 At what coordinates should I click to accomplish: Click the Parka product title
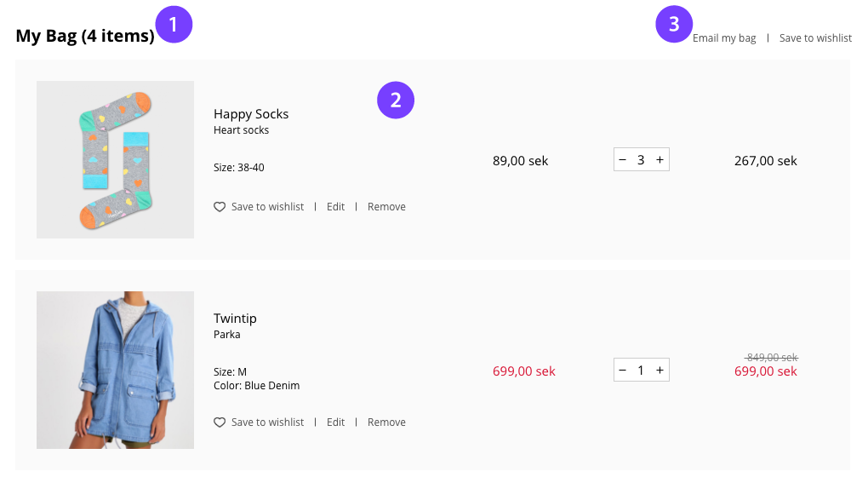coord(227,335)
